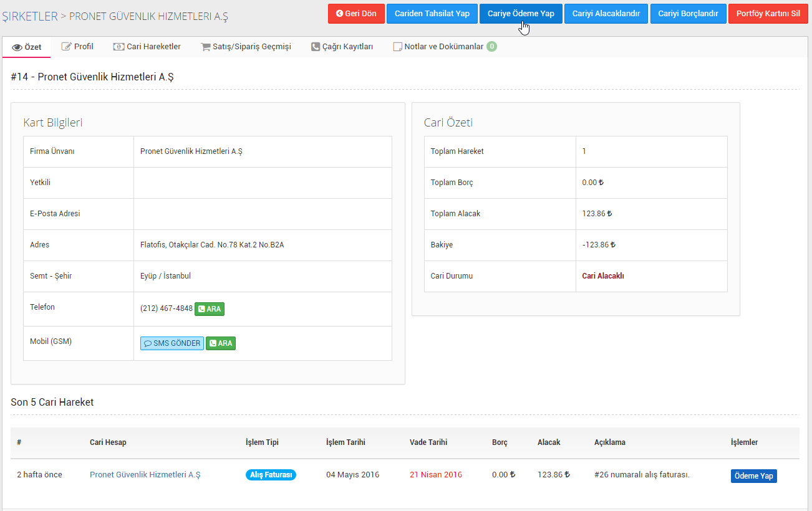Go to ŞIRKETLER breadcrumb link

coord(30,17)
